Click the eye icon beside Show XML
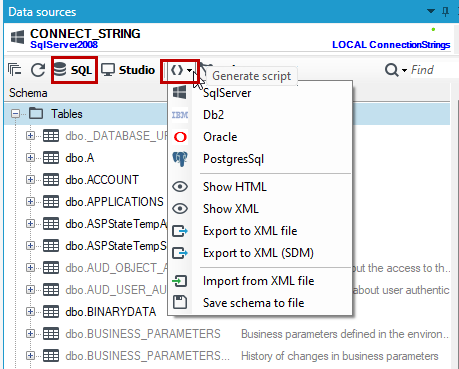The image size is (459, 369). pyautogui.click(x=180, y=209)
